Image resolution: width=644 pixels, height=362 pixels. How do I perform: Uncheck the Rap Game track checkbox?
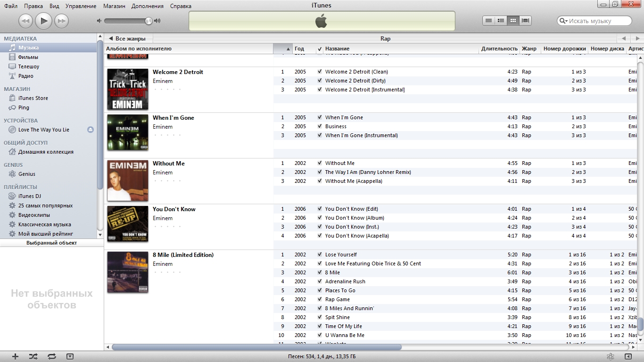click(x=320, y=299)
